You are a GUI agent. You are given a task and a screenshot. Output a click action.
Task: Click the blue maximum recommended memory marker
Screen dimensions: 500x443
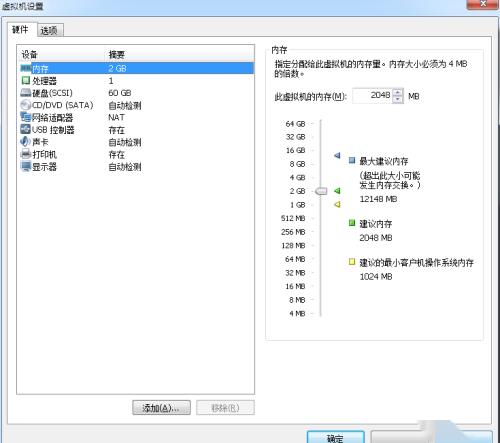[x=337, y=155]
